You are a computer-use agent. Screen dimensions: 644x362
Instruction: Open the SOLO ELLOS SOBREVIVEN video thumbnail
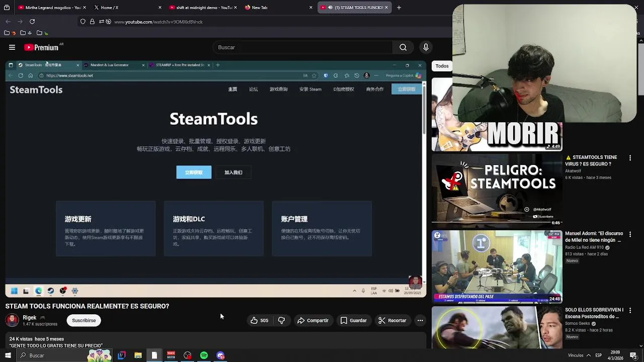[497, 327]
